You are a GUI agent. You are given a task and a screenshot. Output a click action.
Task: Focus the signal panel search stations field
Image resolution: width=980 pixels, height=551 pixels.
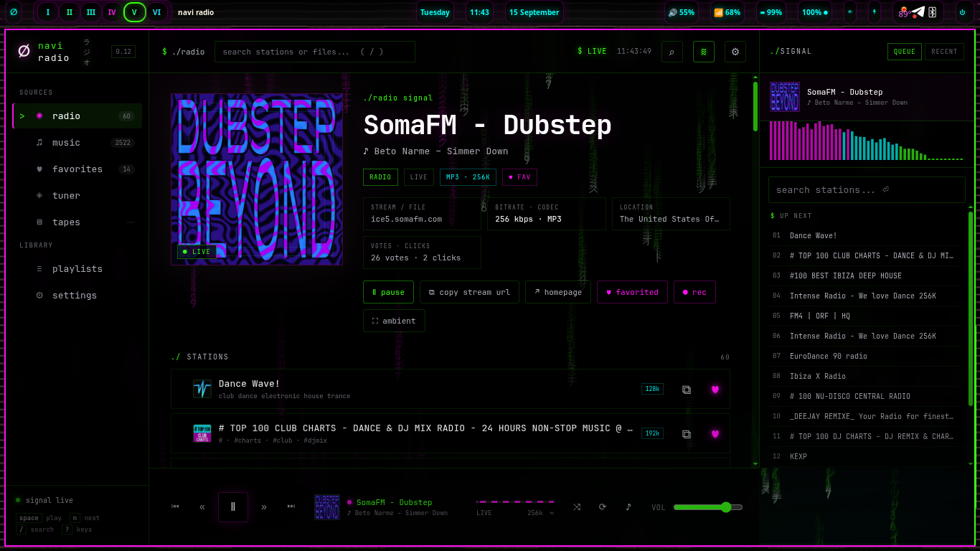(x=867, y=190)
